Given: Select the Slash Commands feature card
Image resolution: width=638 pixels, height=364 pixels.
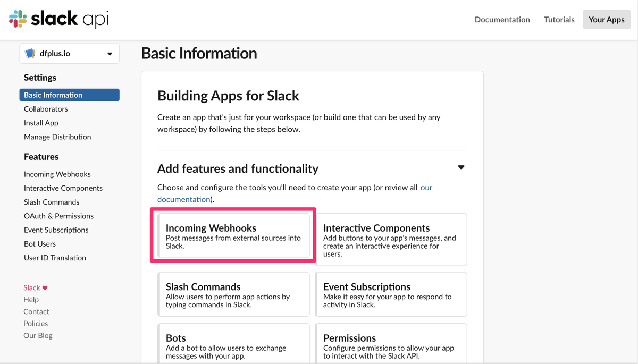Looking at the screenshot, I should coord(234,294).
